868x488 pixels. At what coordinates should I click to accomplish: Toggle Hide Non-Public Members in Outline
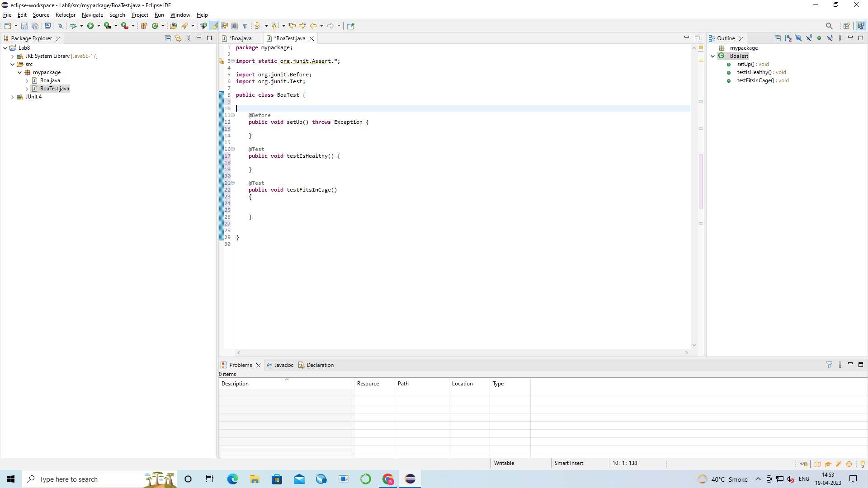[x=819, y=38]
